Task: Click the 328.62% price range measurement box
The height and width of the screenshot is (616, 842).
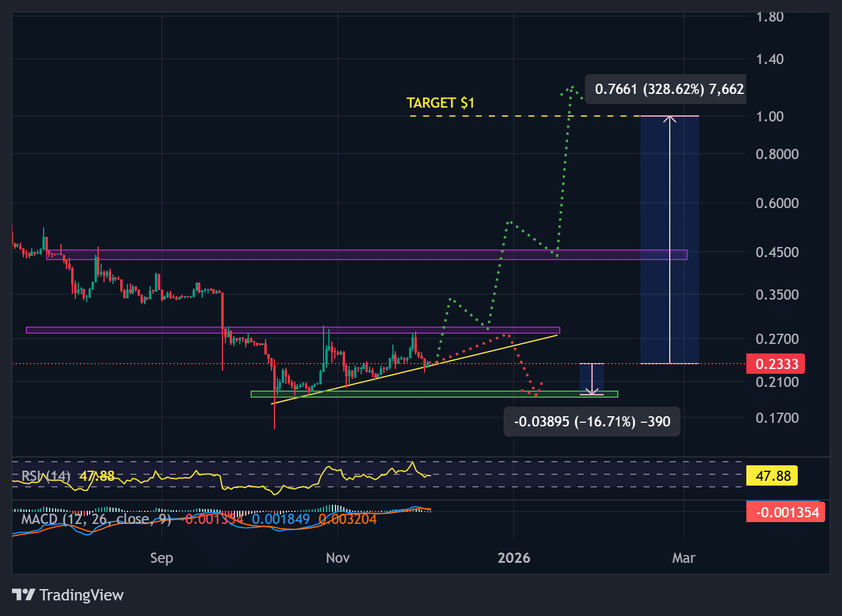Action: [x=669, y=89]
